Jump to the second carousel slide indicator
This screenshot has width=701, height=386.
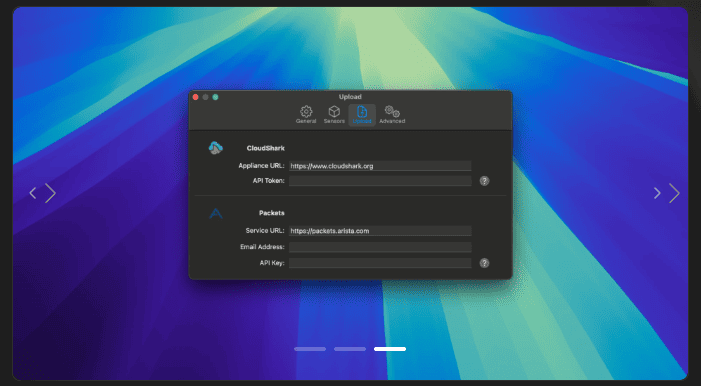tap(350, 349)
